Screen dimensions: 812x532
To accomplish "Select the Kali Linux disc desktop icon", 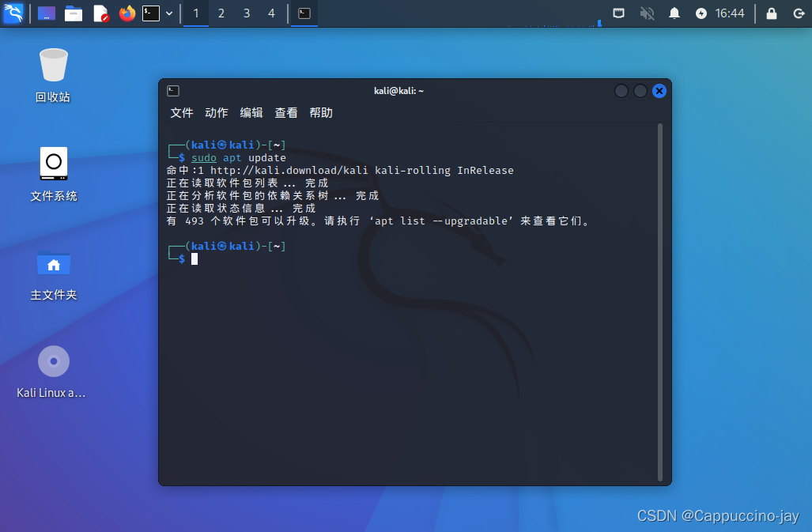I will pos(51,372).
